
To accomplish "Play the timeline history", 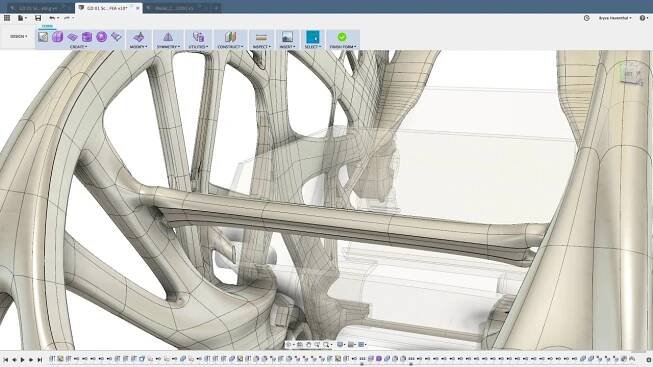I will [22, 360].
